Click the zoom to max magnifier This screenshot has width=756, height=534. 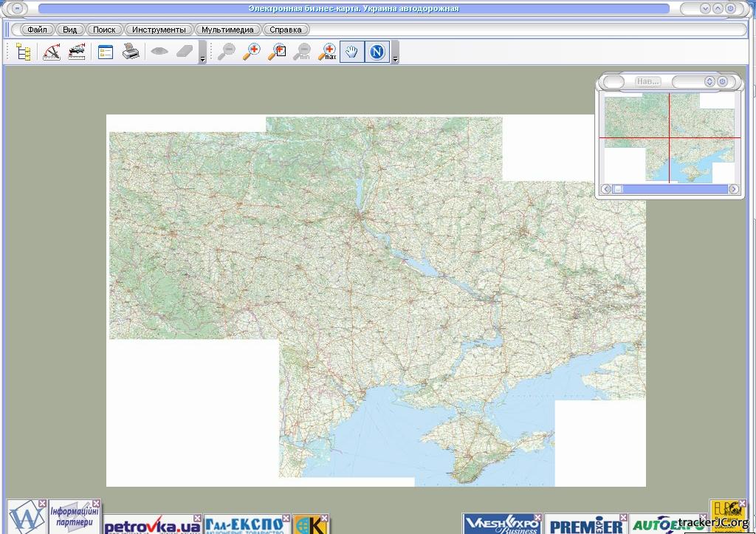point(327,52)
